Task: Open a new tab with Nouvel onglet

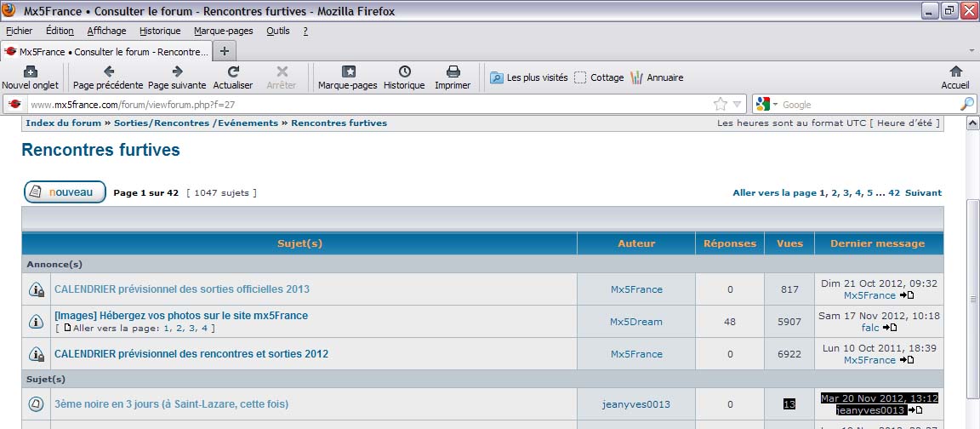Action: [x=30, y=78]
